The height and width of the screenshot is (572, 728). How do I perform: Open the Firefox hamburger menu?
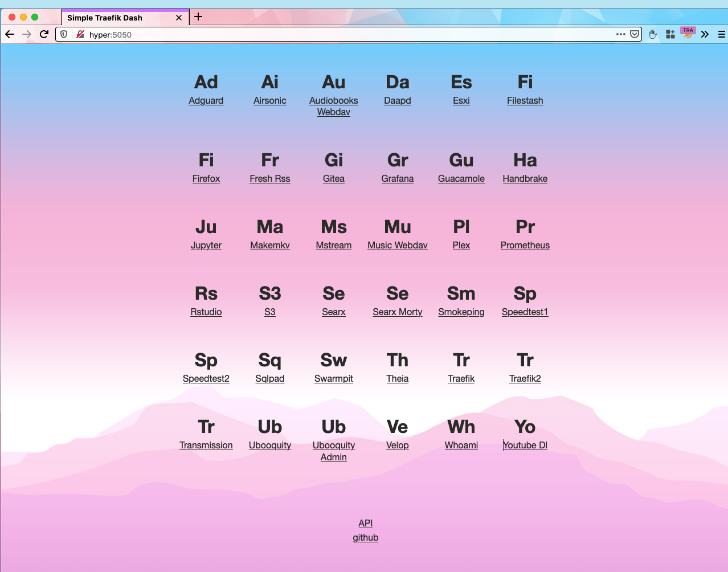click(x=721, y=34)
